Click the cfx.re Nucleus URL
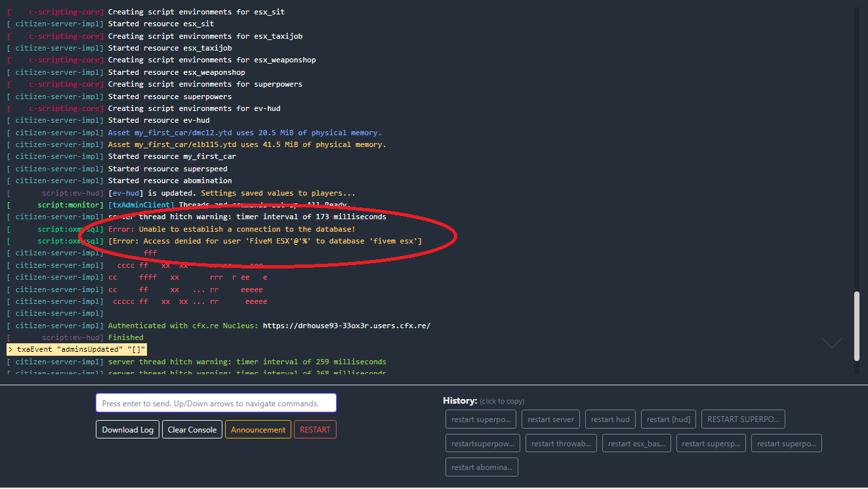The image size is (868, 489). tap(346, 326)
